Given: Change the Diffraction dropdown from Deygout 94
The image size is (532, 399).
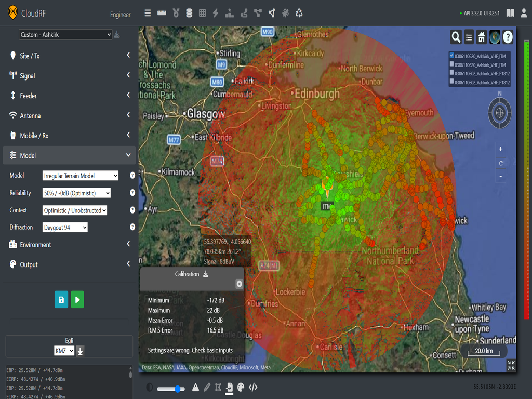Looking at the screenshot, I should [64, 227].
